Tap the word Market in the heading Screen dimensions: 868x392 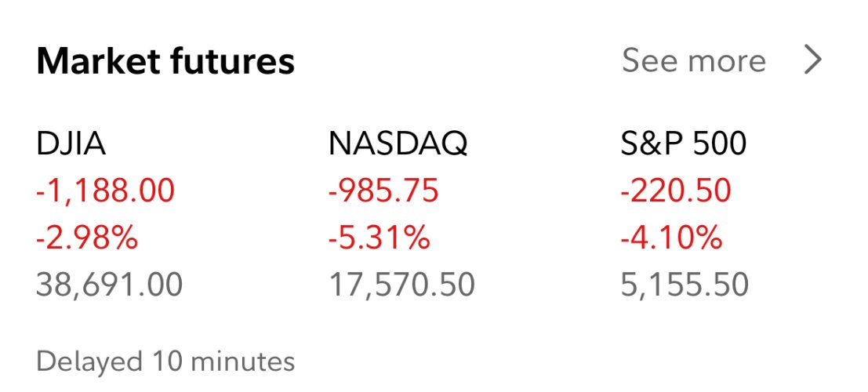[99, 61]
